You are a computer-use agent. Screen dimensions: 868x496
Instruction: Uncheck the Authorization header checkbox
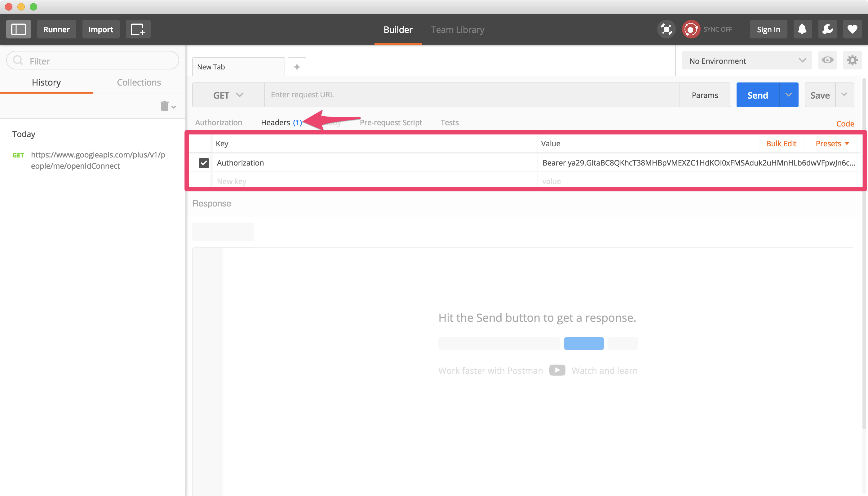tap(204, 163)
